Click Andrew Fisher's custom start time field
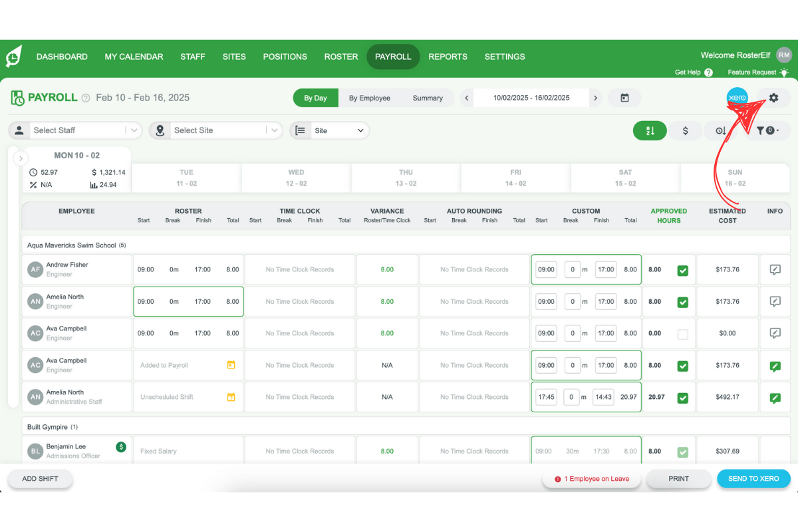 click(x=546, y=270)
